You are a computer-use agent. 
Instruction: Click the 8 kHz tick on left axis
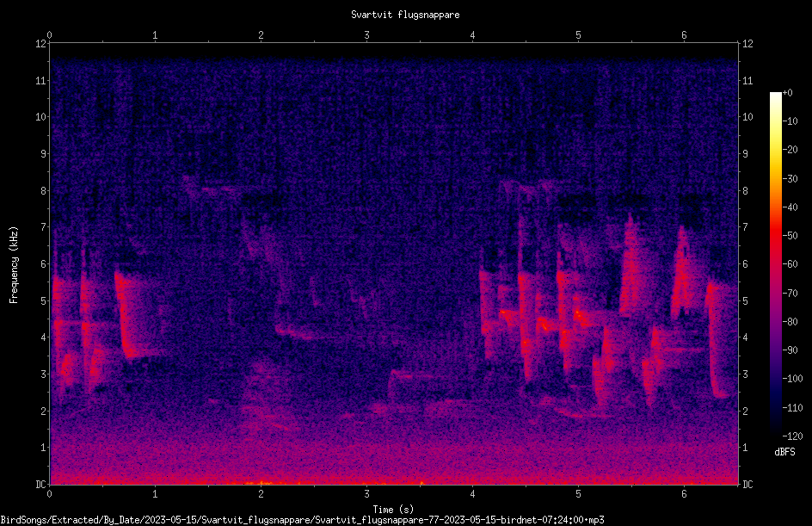click(41, 190)
